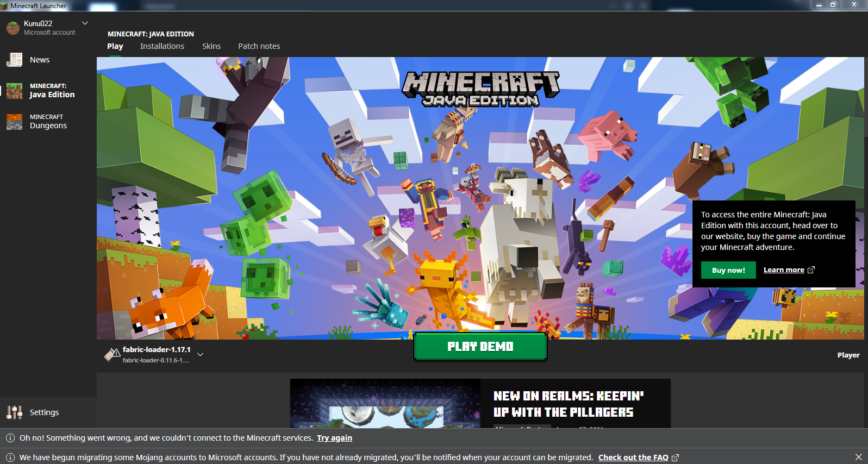Open the Settings sliders icon
Screen dimensions: 868x464
pyautogui.click(x=14, y=412)
